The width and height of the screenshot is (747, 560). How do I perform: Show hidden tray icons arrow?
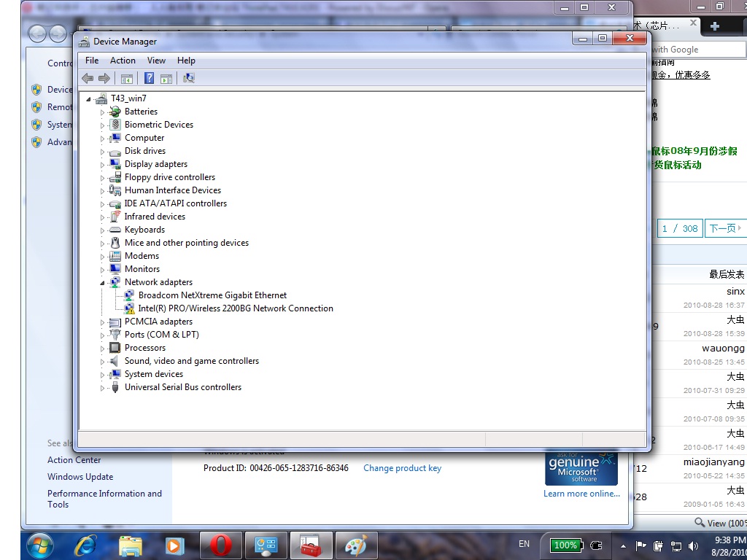(623, 546)
